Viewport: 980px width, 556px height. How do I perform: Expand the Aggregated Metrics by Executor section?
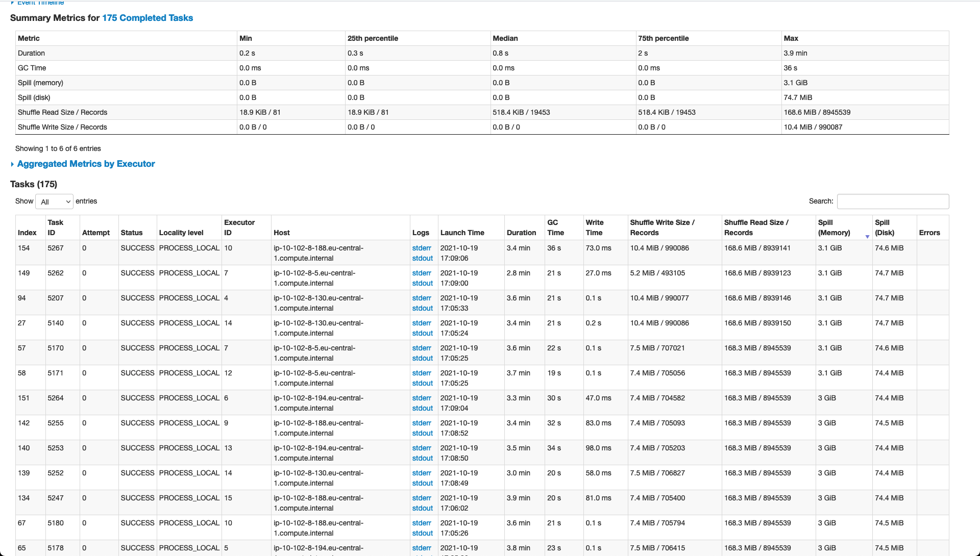[86, 164]
